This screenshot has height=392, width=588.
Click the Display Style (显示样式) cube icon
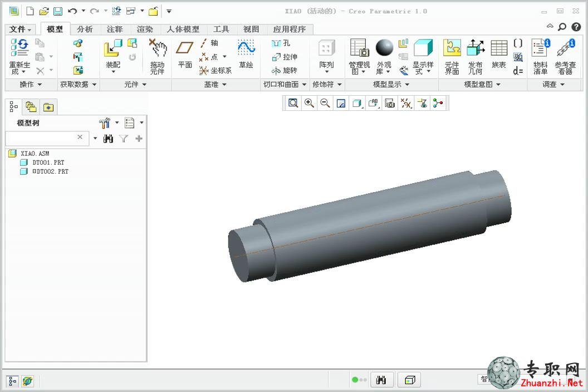tap(423, 48)
